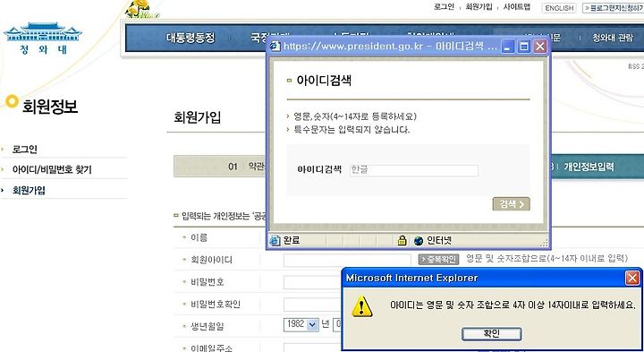Click the 인터넷 status bar text
Image resolution: width=644 pixels, height=352 pixels.
[x=439, y=240]
